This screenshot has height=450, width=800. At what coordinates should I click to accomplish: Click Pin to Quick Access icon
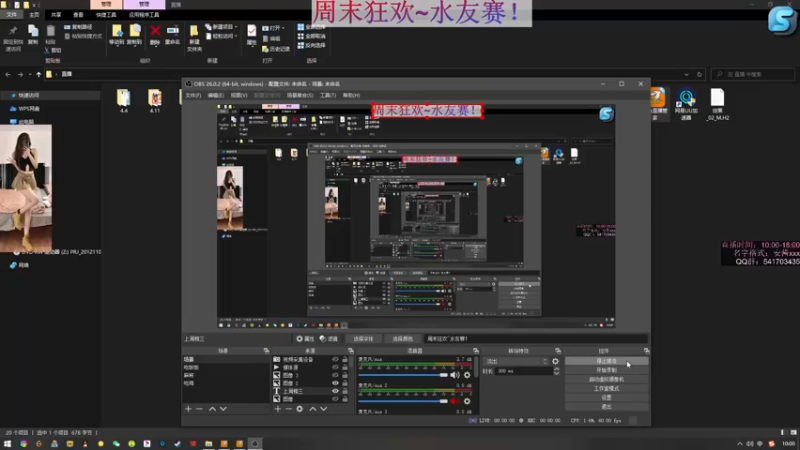[x=13, y=32]
